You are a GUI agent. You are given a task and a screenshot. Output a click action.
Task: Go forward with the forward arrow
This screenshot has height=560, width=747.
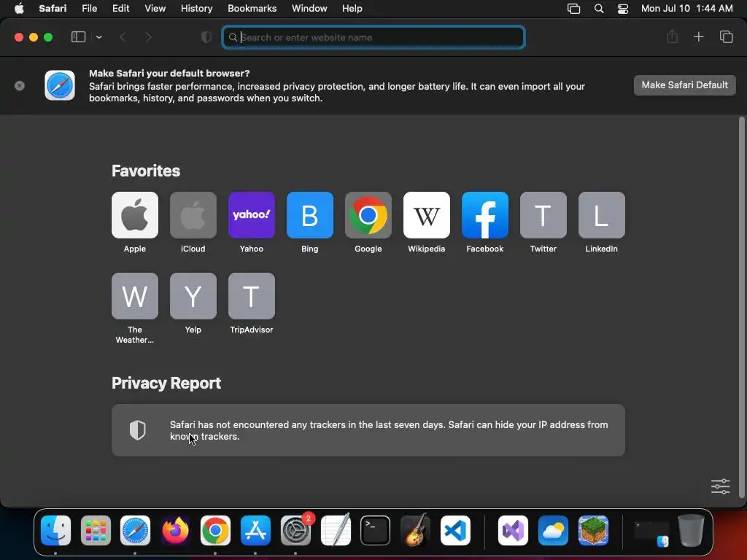pyautogui.click(x=148, y=37)
